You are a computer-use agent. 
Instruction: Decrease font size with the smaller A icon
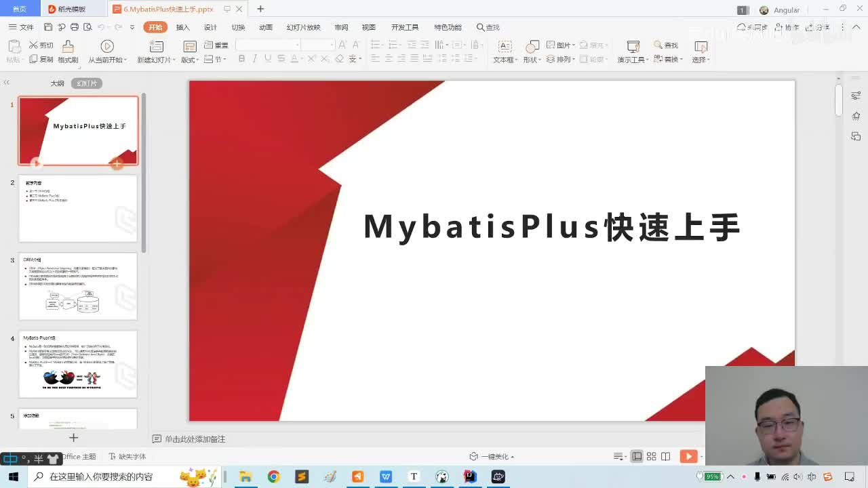click(x=358, y=45)
